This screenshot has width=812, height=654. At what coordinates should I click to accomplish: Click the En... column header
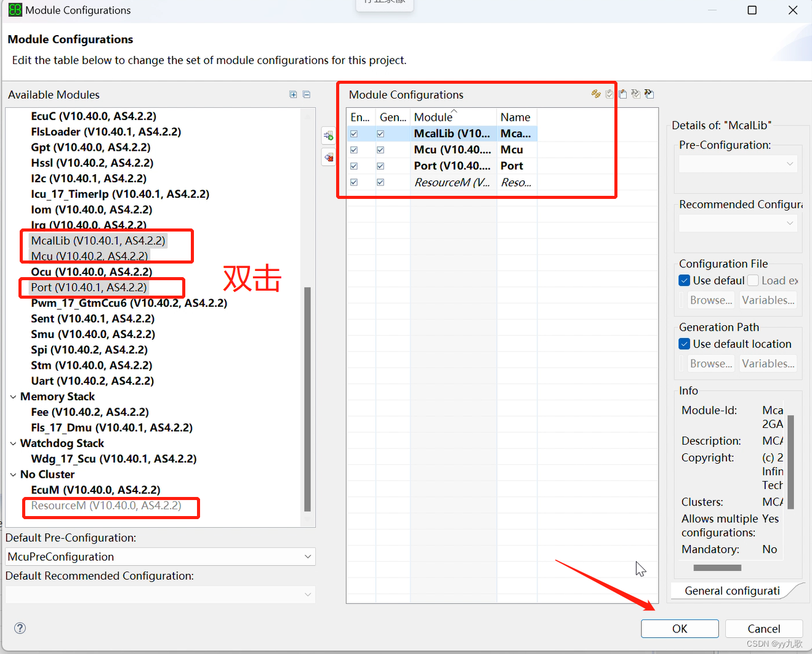[x=361, y=117]
